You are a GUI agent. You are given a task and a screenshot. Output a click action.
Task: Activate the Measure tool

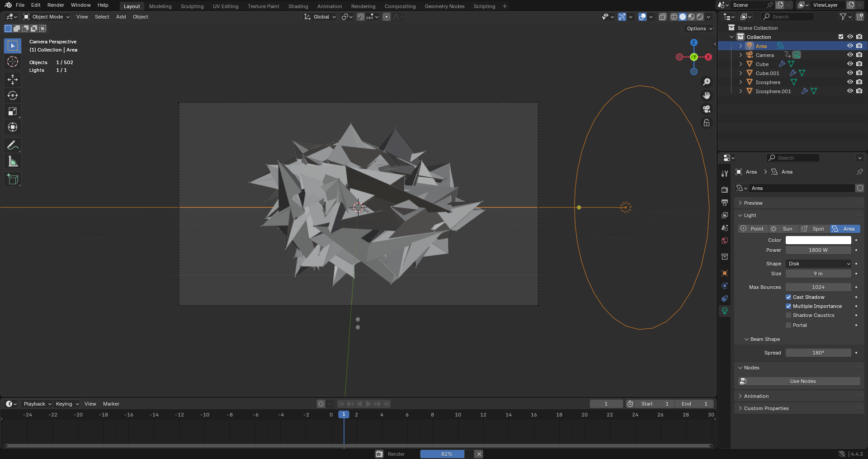[x=13, y=161]
